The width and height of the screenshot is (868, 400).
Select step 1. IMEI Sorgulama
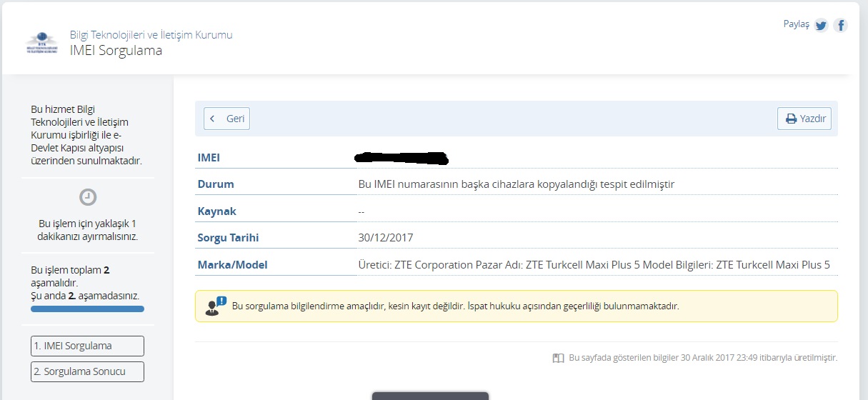pyautogui.click(x=87, y=346)
